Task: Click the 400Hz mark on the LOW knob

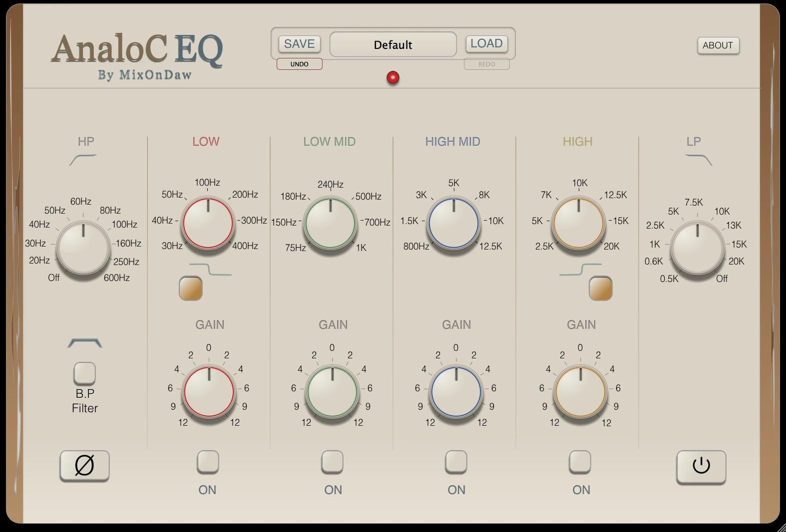Action: (x=245, y=246)
